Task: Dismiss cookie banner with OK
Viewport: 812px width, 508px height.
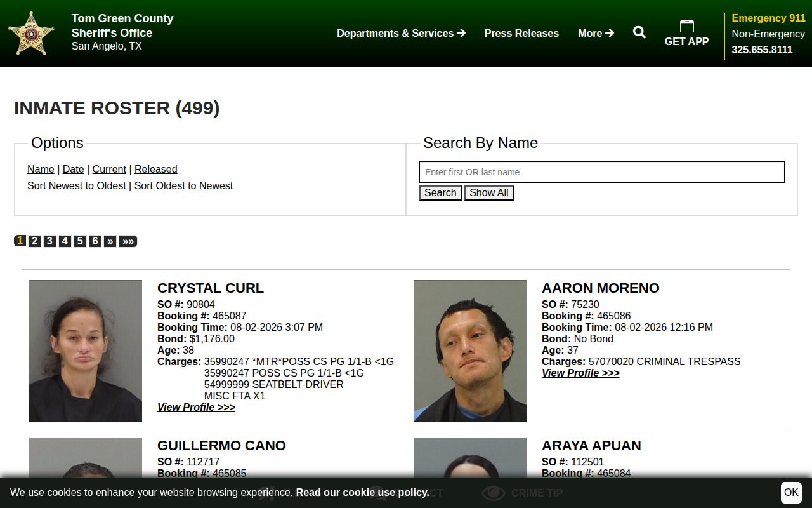Action: coord(791,493)
